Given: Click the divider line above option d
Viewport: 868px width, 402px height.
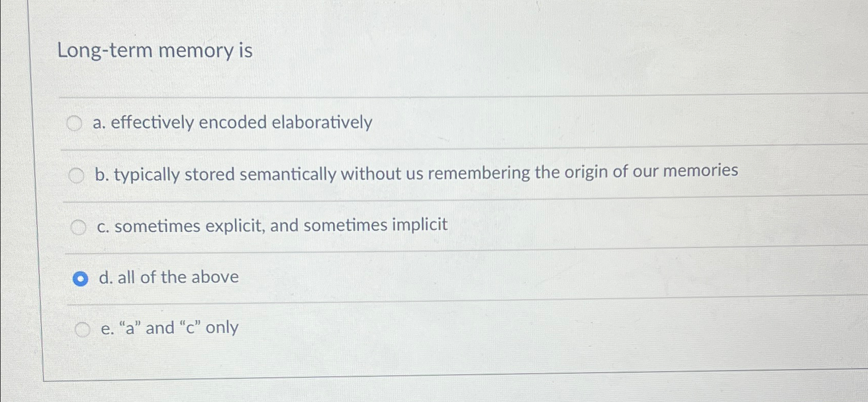Looking at the screenshot, I should click(x=409, y=252).
